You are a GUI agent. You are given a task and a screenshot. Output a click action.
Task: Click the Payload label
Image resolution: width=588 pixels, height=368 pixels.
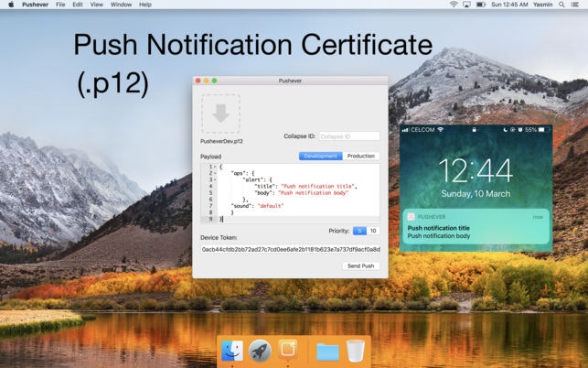210,157
